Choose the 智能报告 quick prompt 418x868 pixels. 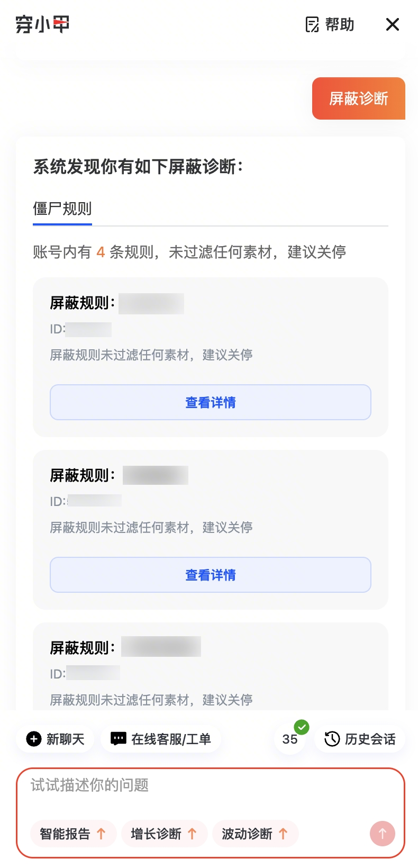(x=73, y=834)
